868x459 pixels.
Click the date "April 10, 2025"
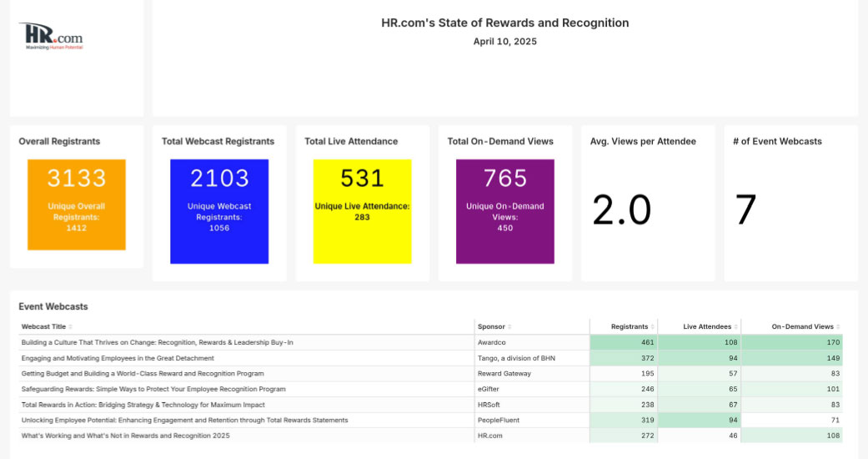click(x=504, y=42)
